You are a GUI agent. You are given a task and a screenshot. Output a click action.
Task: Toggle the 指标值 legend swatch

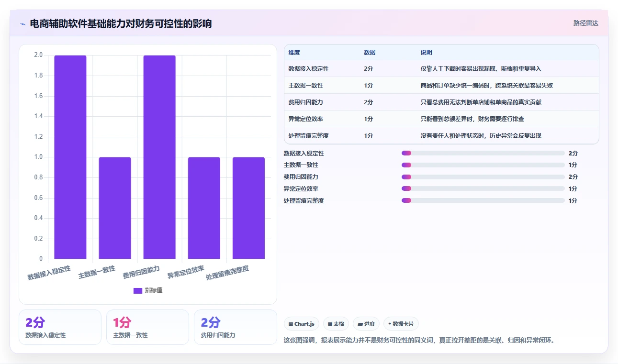click(138, 290)
